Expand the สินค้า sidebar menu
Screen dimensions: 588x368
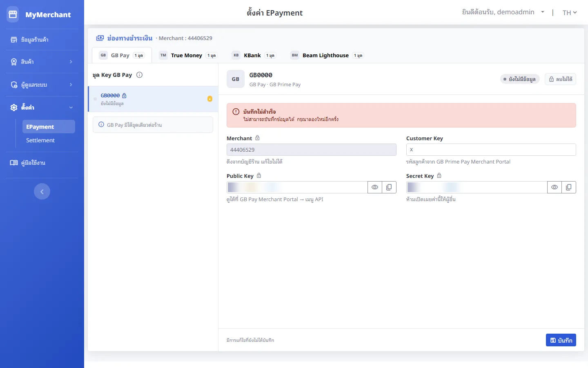tap(42, 62)
